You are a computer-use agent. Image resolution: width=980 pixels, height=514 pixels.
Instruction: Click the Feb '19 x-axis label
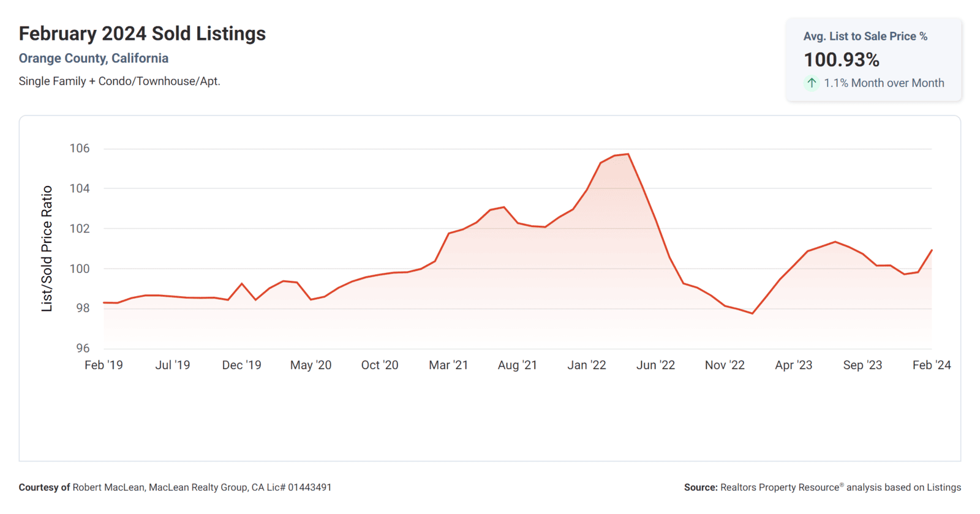(104, 365)
